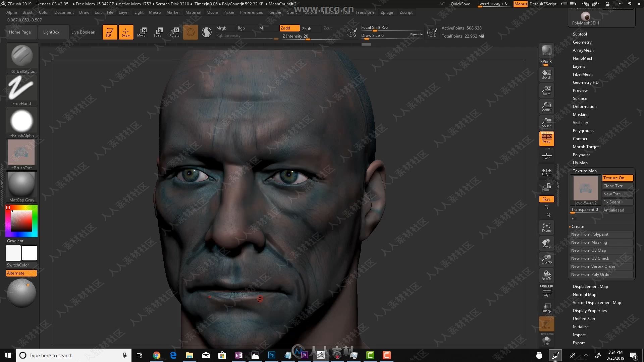The image size is (644, 362).
Task: Expand the Subtool palette section
Action: pyautogui.click(x=580, y=34)
